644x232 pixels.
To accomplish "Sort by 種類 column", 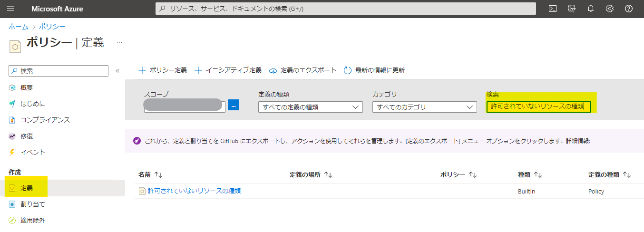I will pyautogui.click(x=530, y=175).
